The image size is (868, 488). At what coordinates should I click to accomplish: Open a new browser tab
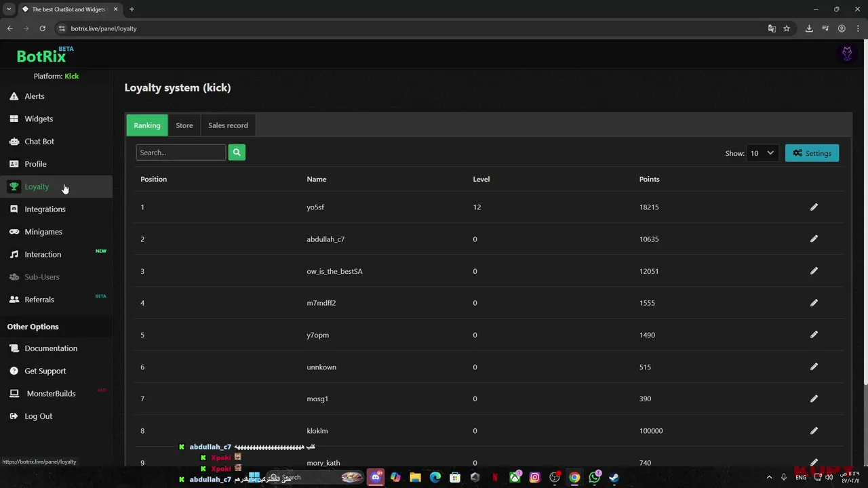(x=132, y=9)
